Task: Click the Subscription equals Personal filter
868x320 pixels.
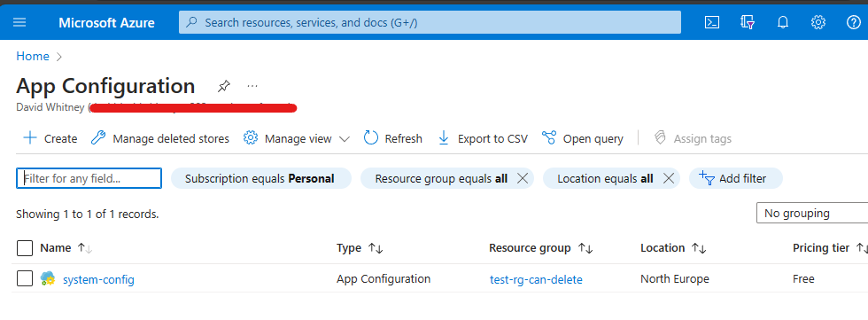Action: click(x=261, y=178)
